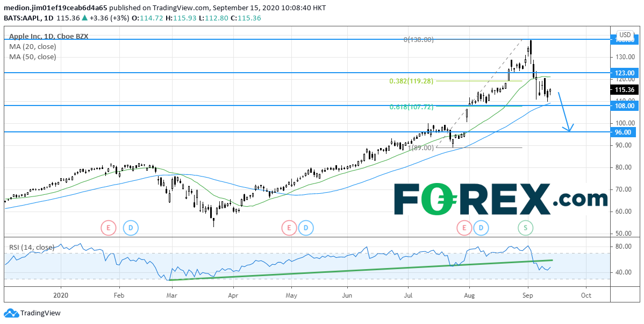The height and width of the screenshot is (324, 644).
Task: Select the earnings E marker near August
Action: coord(464,227)
